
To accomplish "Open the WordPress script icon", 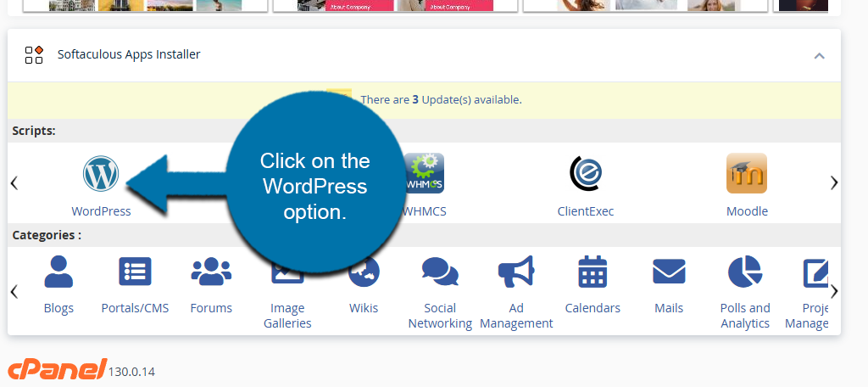I will click(x=101, y=174).
